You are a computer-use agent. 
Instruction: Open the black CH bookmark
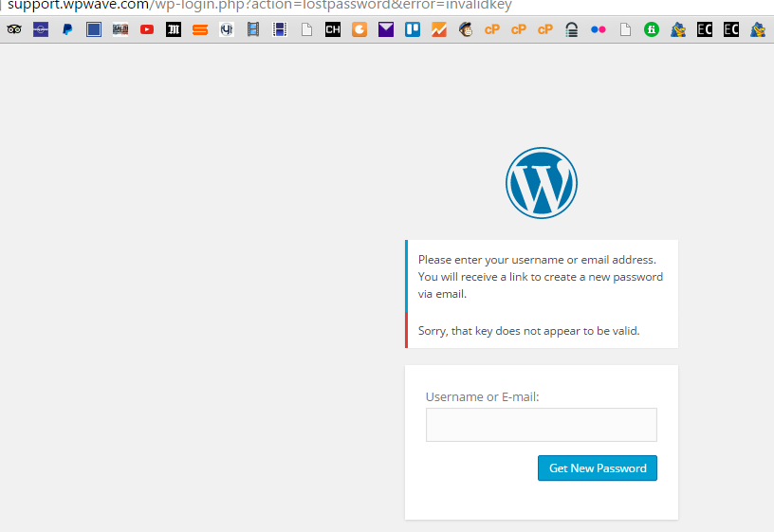[333, 29]
